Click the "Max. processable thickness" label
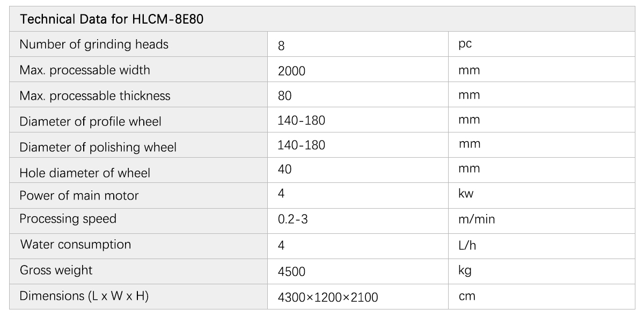Screen dimensions: 644x317 pyautogui.click(x=95, y=96)
